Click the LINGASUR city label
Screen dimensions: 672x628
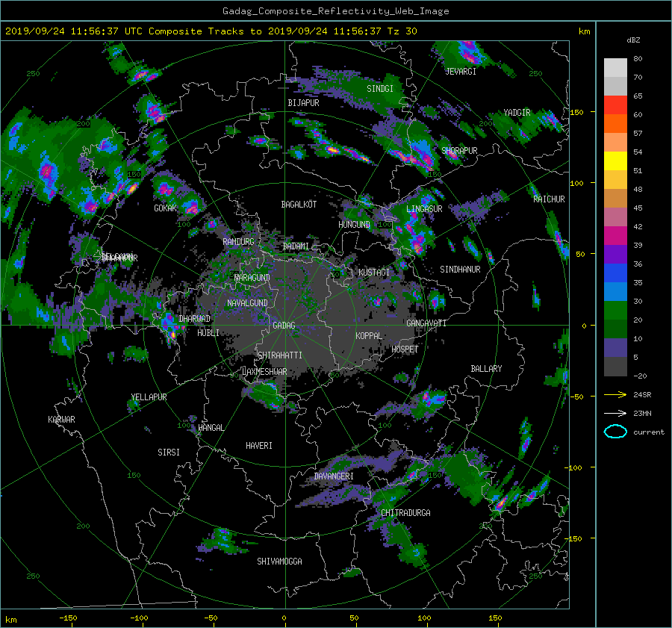[424, 209]
